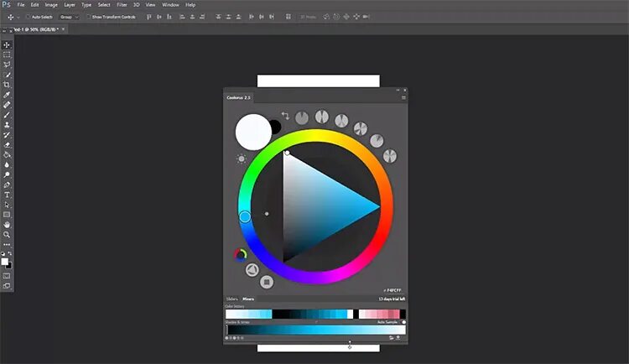Select the Brush tool

pos(7,115)
